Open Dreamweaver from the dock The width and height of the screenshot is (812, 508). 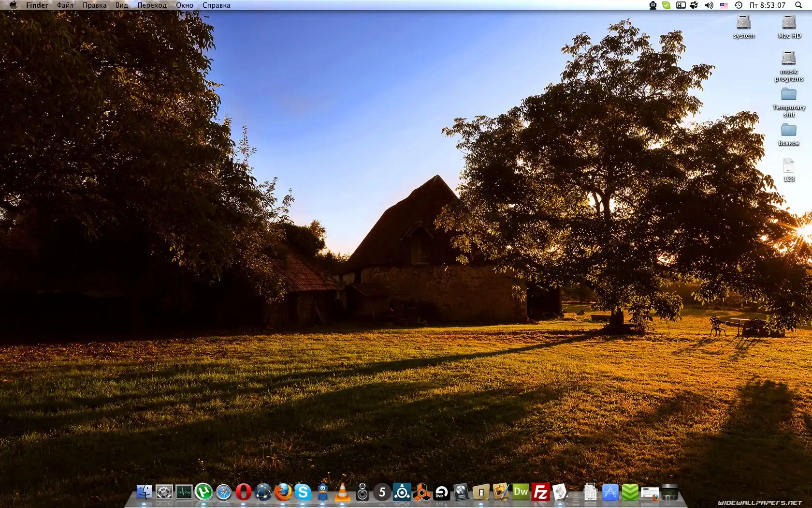pos(521,492)
